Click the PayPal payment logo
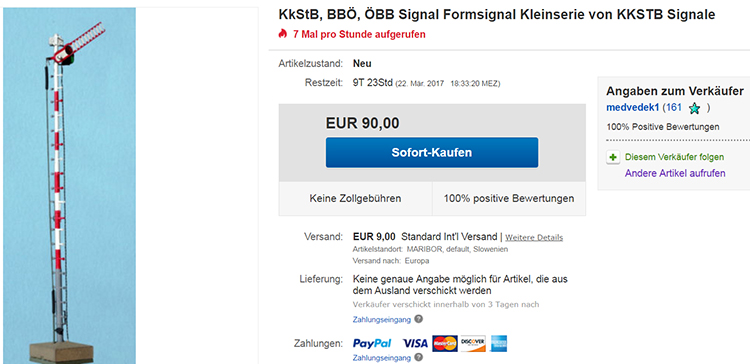This screenshot has height=364, width=750. coord(372,343)
